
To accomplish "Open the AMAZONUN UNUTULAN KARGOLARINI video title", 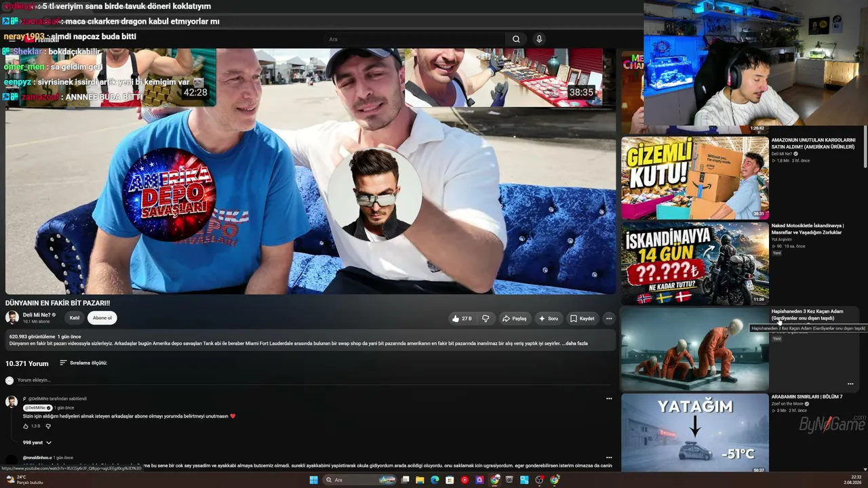I will coord(813,144).
